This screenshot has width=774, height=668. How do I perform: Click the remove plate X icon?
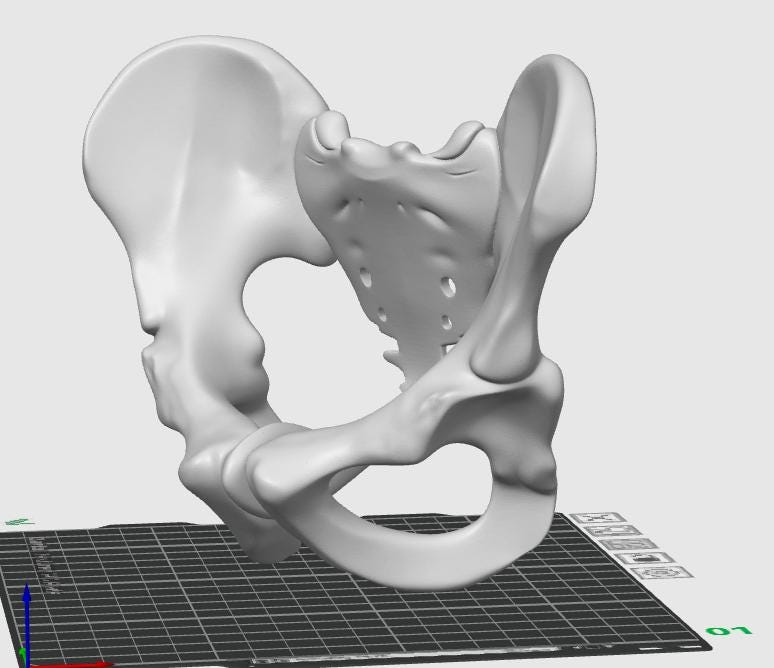598,518
